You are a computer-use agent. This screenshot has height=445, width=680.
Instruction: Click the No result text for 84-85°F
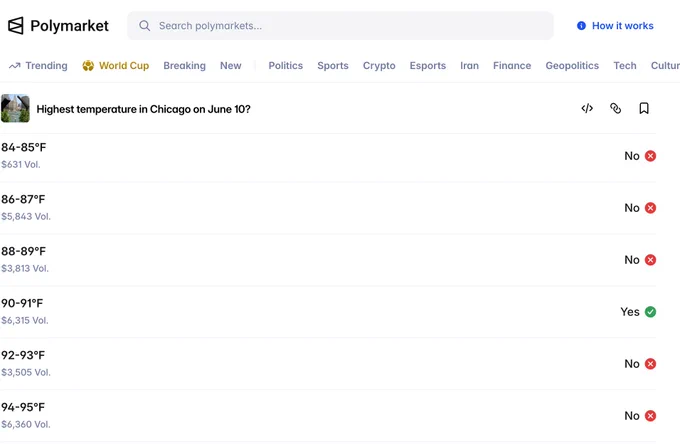tap(632, 156)
